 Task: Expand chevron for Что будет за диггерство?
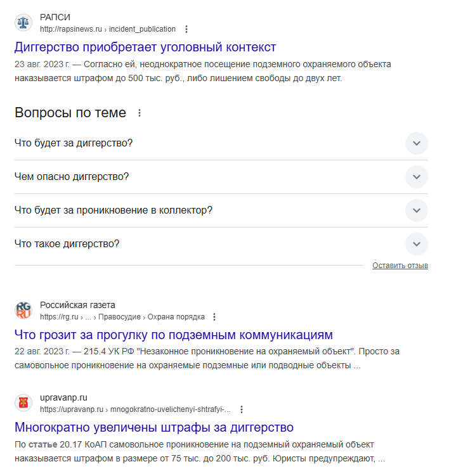point(417,143)
